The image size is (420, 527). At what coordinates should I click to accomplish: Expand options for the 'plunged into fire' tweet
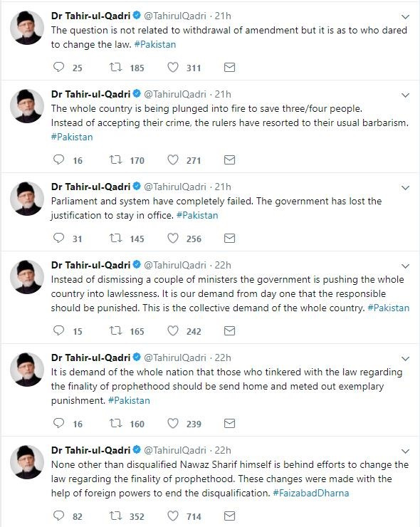[x=406, y=95]
